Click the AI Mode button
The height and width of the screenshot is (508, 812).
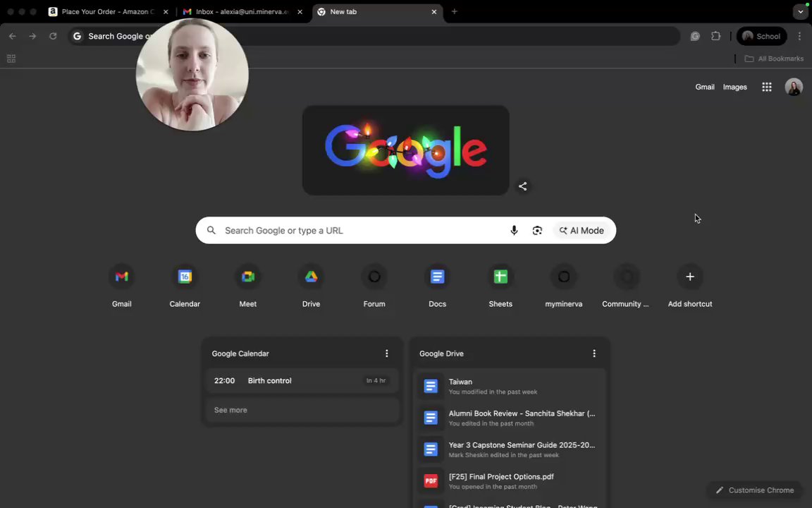click(x=582, y=231)
